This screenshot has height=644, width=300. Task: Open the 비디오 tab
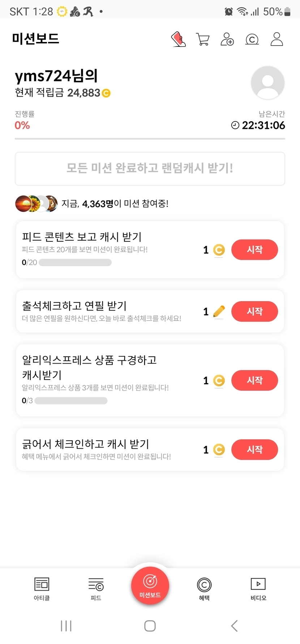258,589
